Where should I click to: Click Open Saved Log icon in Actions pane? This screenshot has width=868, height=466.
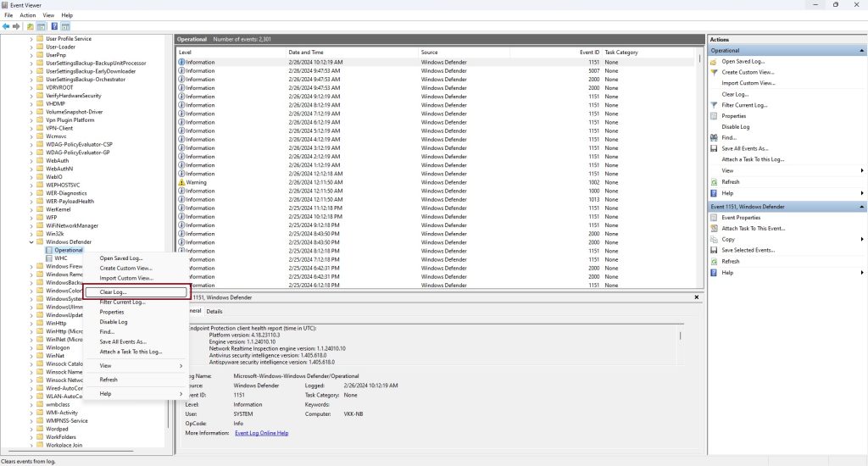click(714, 62)
